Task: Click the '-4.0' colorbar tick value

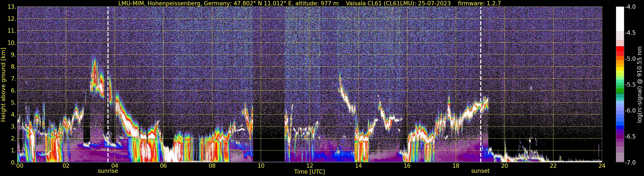Action: [x=630, y=7]
